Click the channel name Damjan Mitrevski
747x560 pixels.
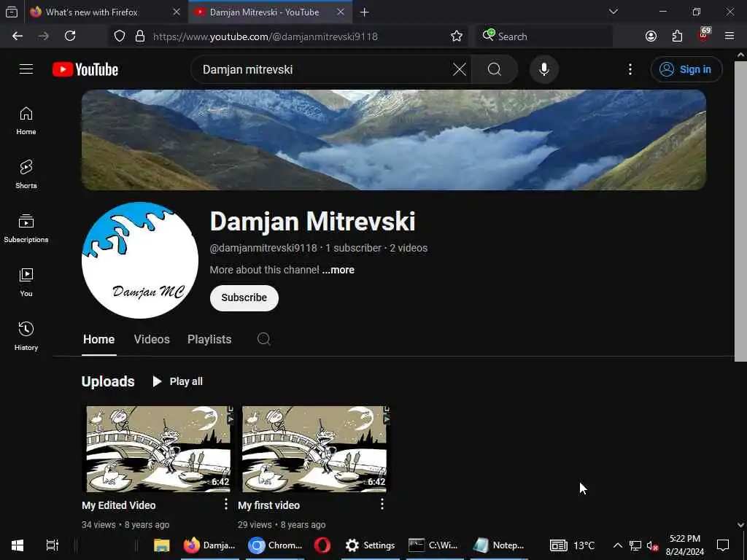312,222
